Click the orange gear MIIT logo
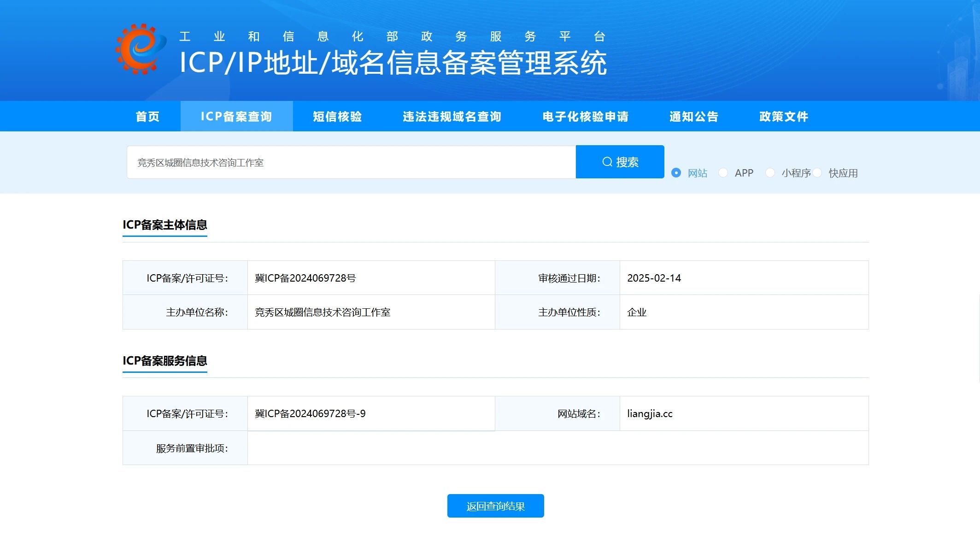980x548 pixels. tap(140, 49)
